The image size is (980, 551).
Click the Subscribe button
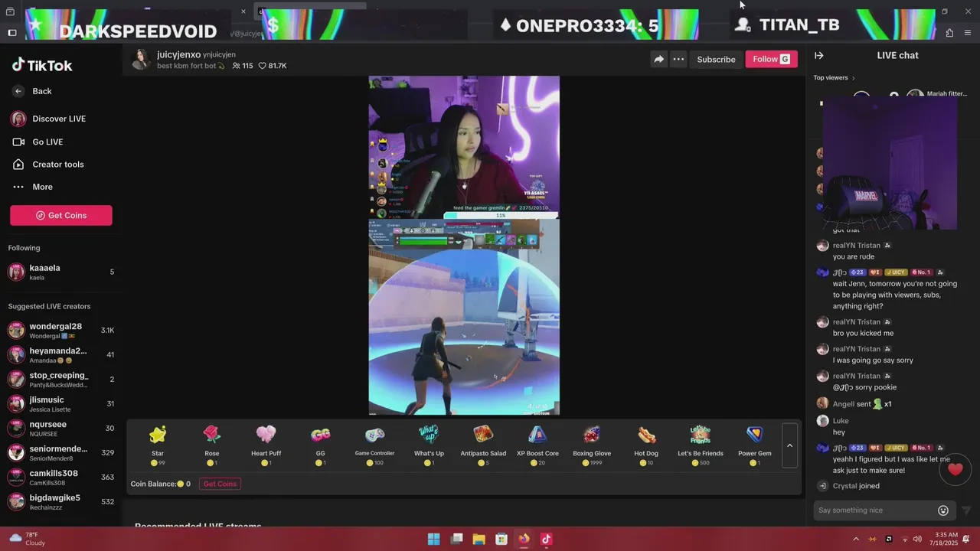(716, 59)
